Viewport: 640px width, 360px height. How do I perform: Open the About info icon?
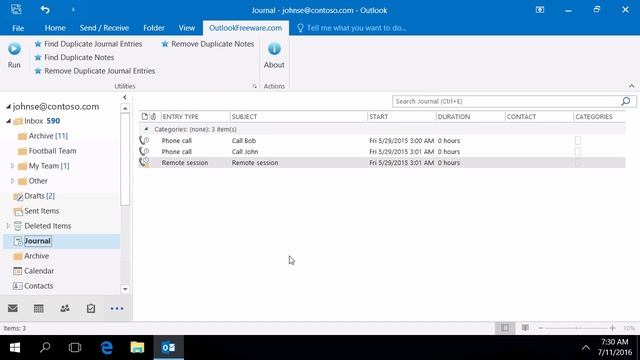tap(274, 49)
